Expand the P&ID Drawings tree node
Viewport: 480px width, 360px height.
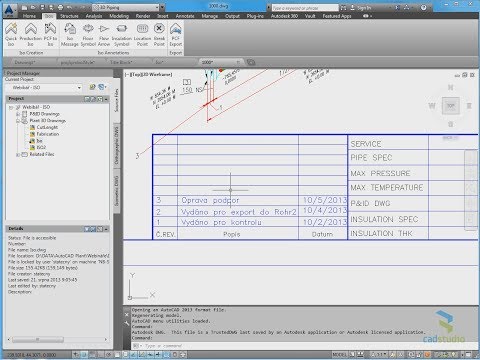(18, 114)
